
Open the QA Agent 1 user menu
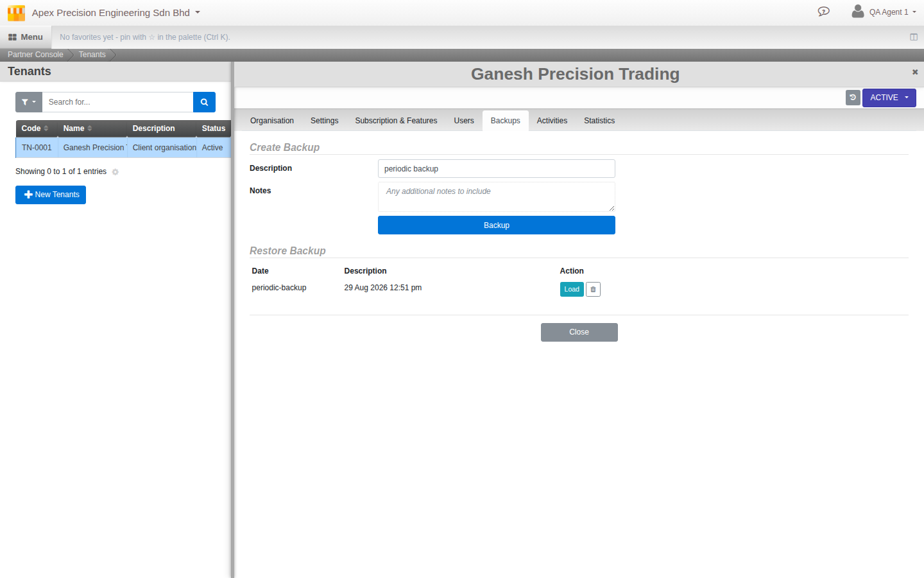coord(893,12)
